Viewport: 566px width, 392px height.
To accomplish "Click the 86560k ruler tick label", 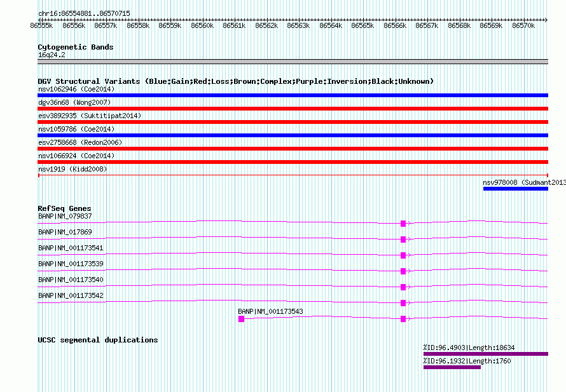I will (x=202, y=25).
